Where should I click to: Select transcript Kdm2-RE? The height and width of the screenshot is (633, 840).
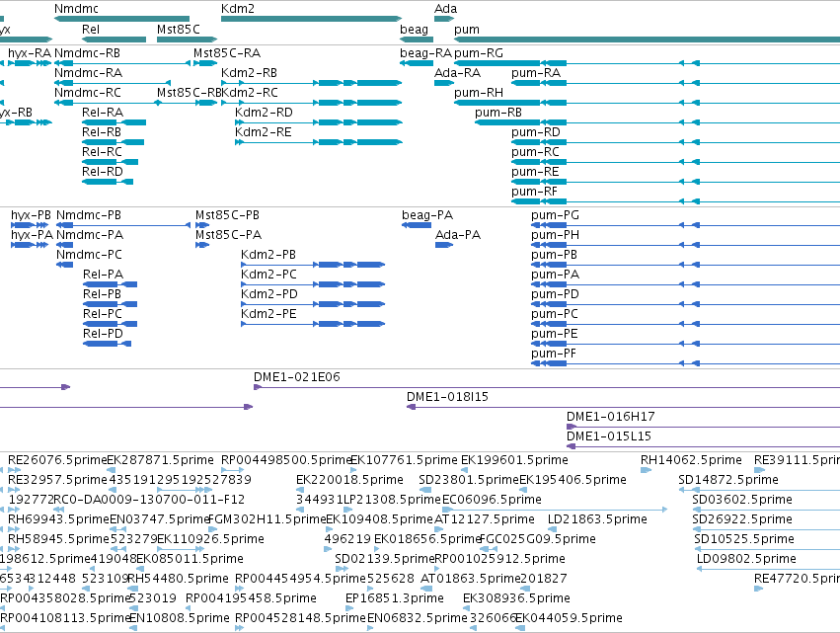tap(319, 142)
